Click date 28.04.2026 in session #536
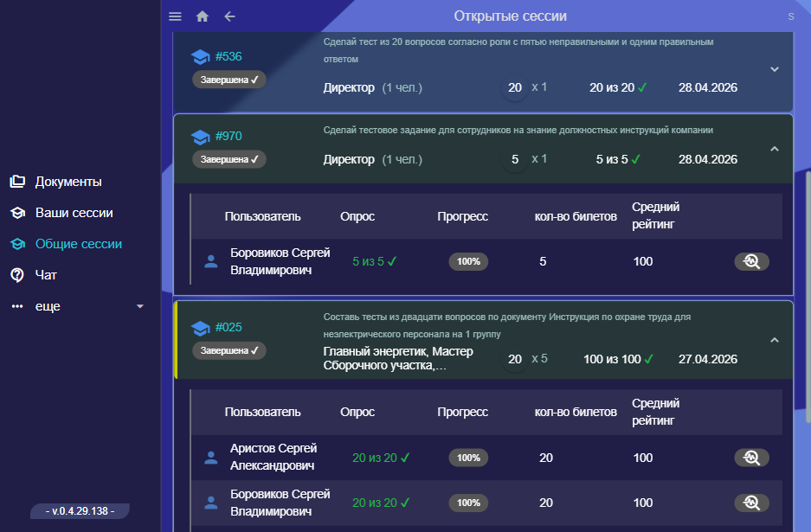This screenshot has height=532, width=811. [708, 87]
